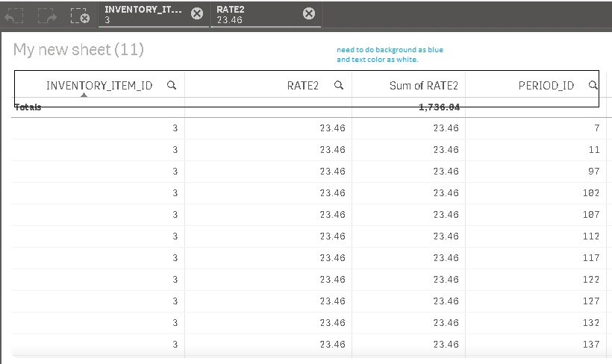The width and height of the screenshot is (612, 364).
Task: Select the Totals label cell
Action: click(28, 107)
